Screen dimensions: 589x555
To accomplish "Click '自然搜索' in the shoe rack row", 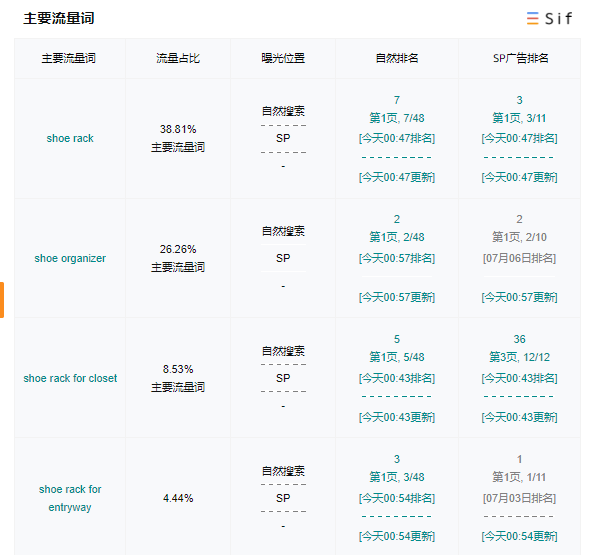I will pos(283,111).
